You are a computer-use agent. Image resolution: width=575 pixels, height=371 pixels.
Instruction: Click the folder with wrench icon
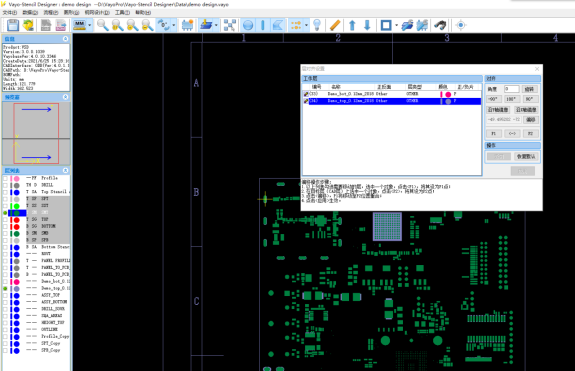(x=407, y=25)
